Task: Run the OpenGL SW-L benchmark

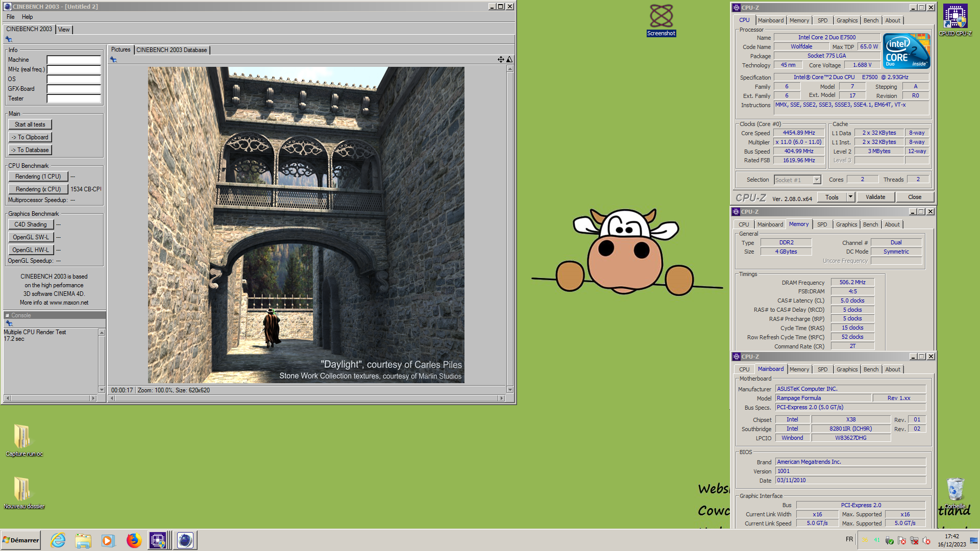Action: (x=30, y=237)
